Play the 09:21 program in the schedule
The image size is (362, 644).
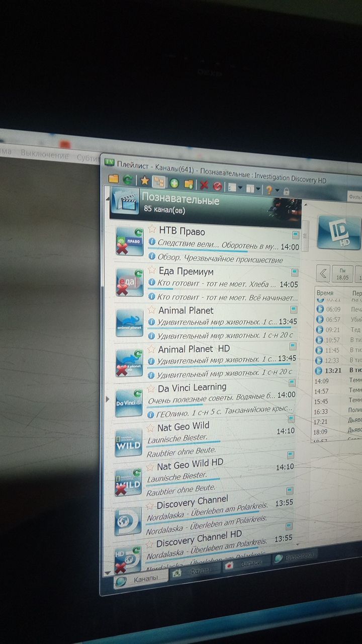click(x=319, y=330)
